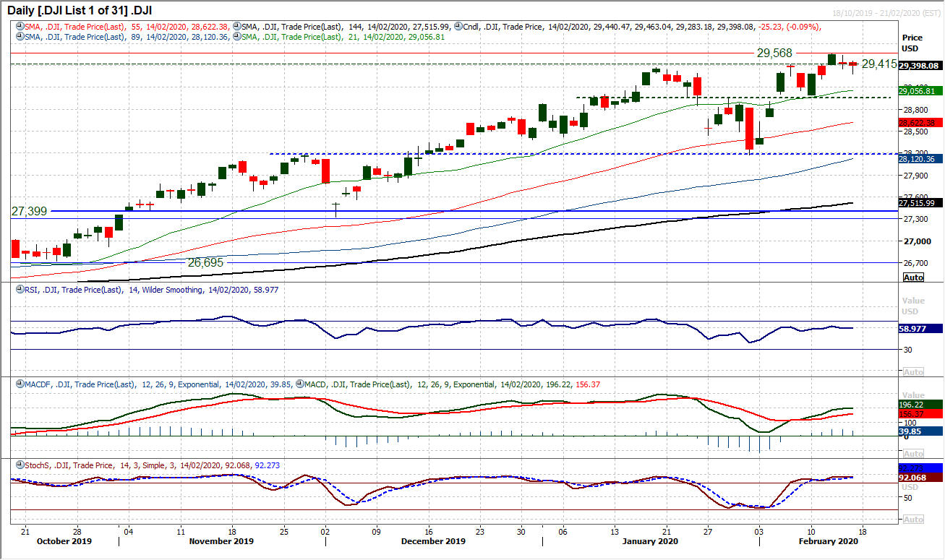Image resolution: width=945 pixels, height=560 pixels.
Task: Click December 2019 on the time axis
Action: pyautogui.click(x=433, y=541)
